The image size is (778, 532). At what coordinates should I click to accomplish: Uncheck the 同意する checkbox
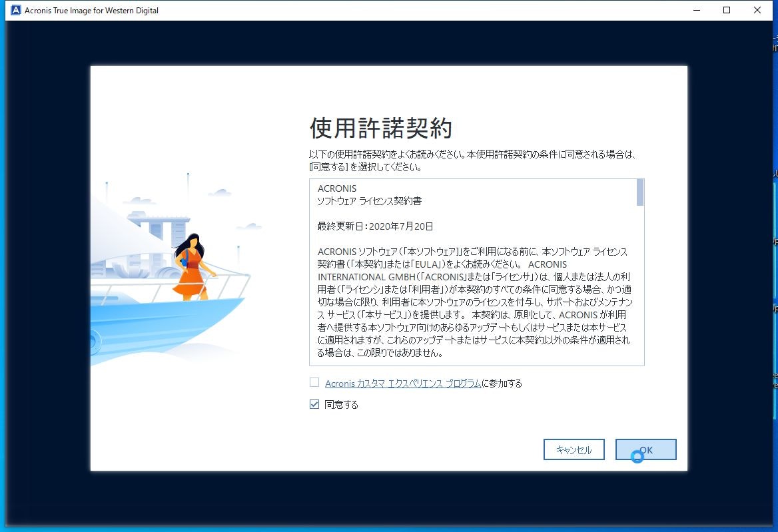[x=314, y=404]
